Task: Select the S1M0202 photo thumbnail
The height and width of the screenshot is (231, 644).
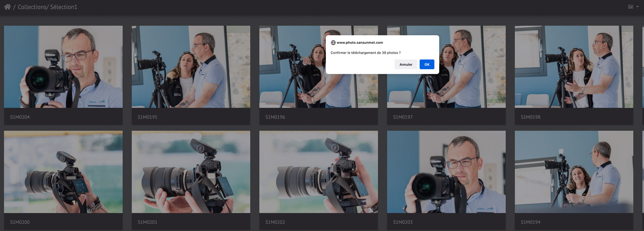Action: point(318,172)
